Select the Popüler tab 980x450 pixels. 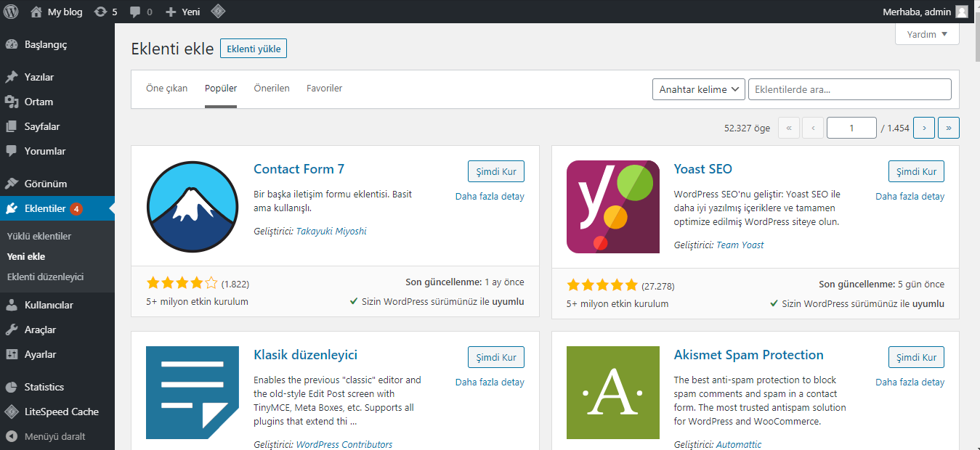[221, 89]
